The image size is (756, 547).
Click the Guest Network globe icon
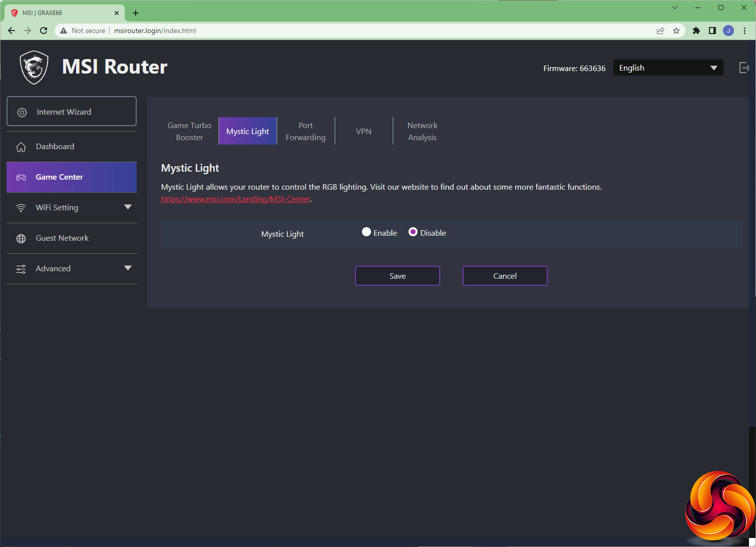pyautogui.click(x=21, y=239)
